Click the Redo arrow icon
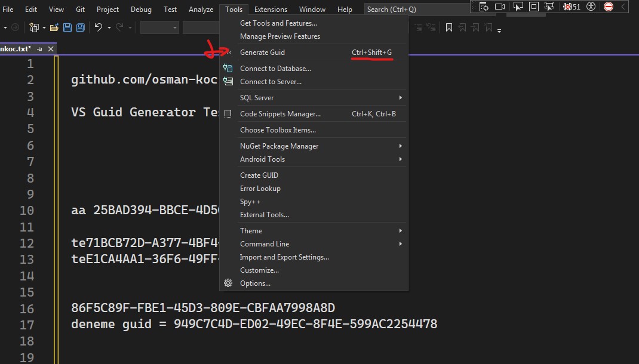The image size is (639, 364). 119,27
